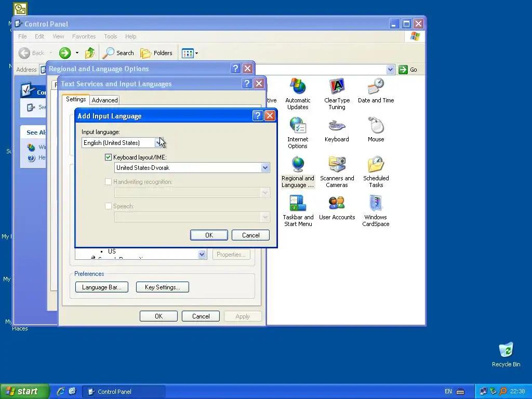Click the orange magnifier tray icon
Screen dimensions: 532x399
[x=503, y=391]
